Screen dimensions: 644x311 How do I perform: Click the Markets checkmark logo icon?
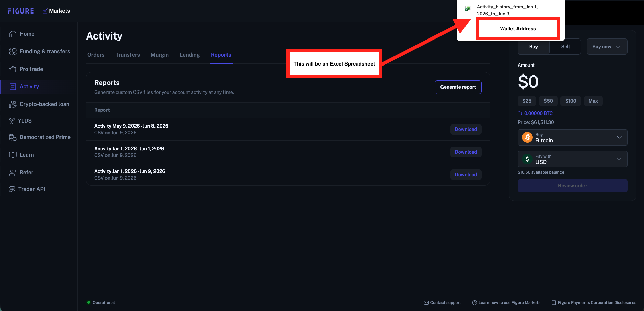point(45,11)
